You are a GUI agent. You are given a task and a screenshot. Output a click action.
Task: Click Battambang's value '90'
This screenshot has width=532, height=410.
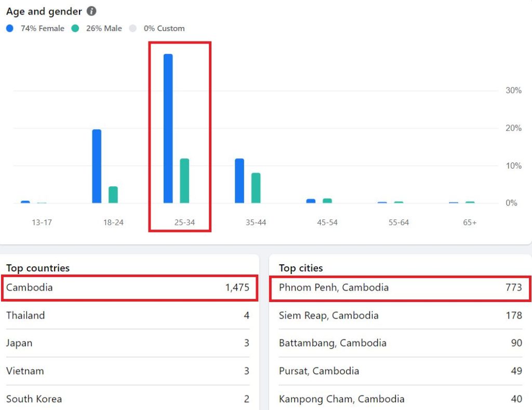pyautogui.click(x=517, y=343)
